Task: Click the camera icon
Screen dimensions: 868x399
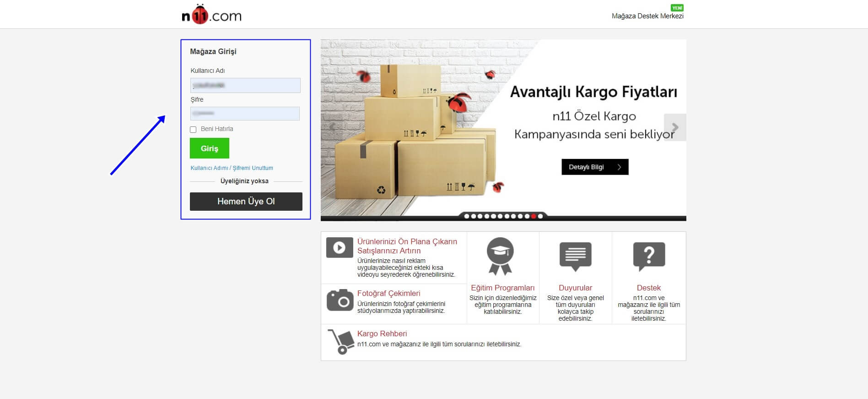Action: click(340, 300)
